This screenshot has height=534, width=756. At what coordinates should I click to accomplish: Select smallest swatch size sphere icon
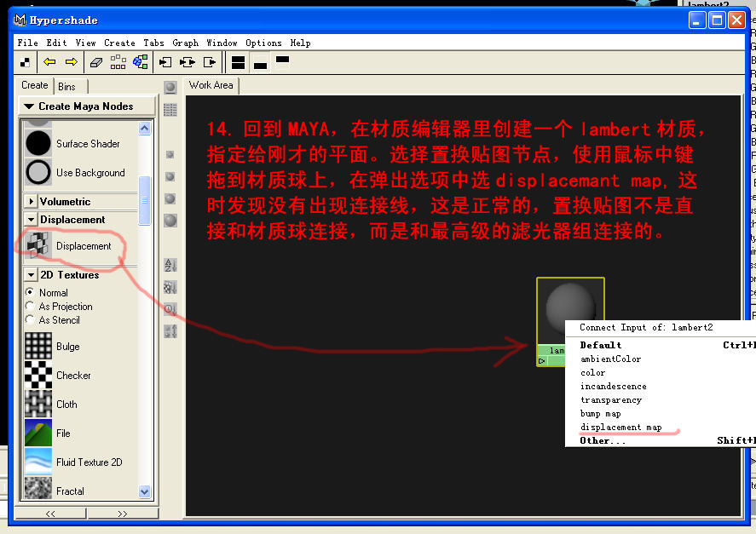pos(170,155)
